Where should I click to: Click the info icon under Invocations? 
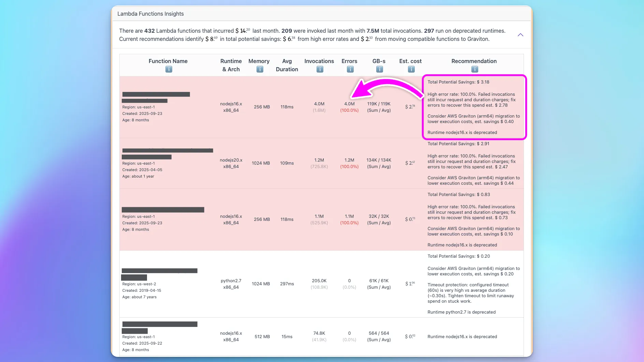click(x=320, y=69)
